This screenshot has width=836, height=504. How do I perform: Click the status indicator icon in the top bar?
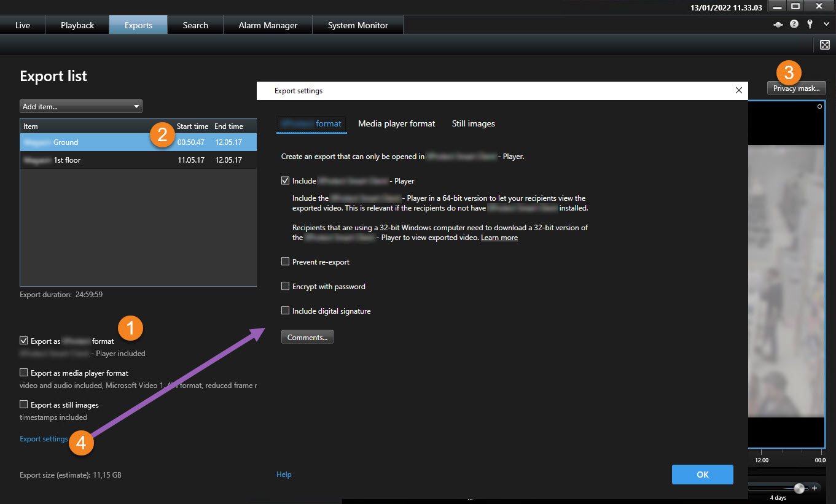[778, 25]
